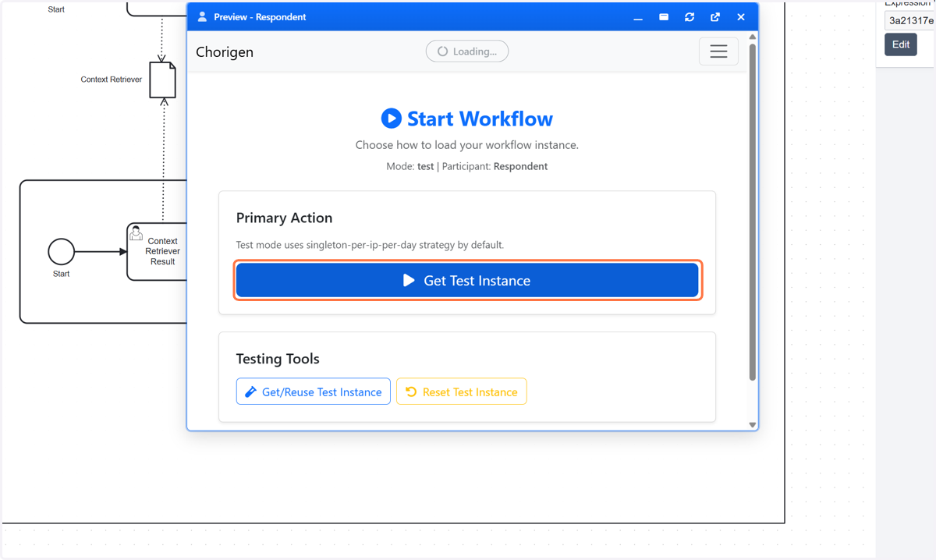Click the undo arrow icon in Reset button

click(411, 392)
